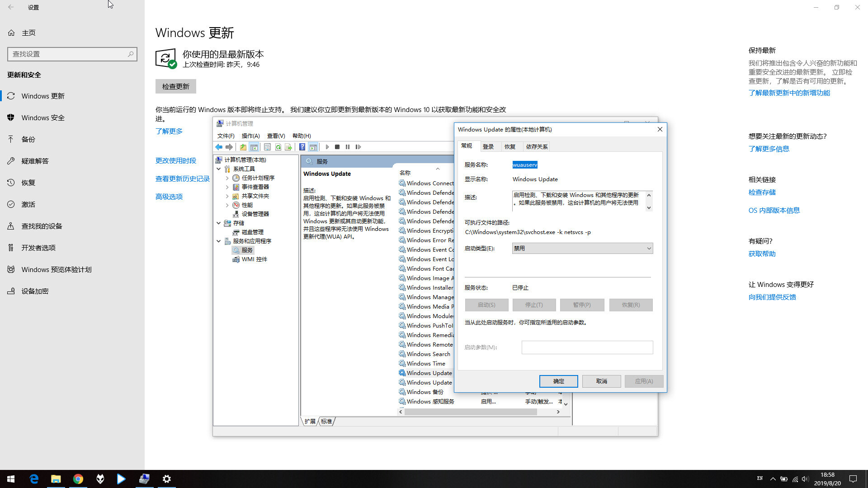Click the 启动参数(M) input field
Screen dimensions: 868x488
pyautogui.click(x=587, y=347)
